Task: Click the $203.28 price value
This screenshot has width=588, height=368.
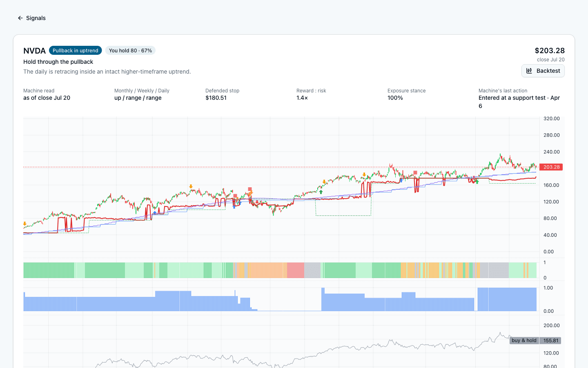Action: (x=550, y=51)
